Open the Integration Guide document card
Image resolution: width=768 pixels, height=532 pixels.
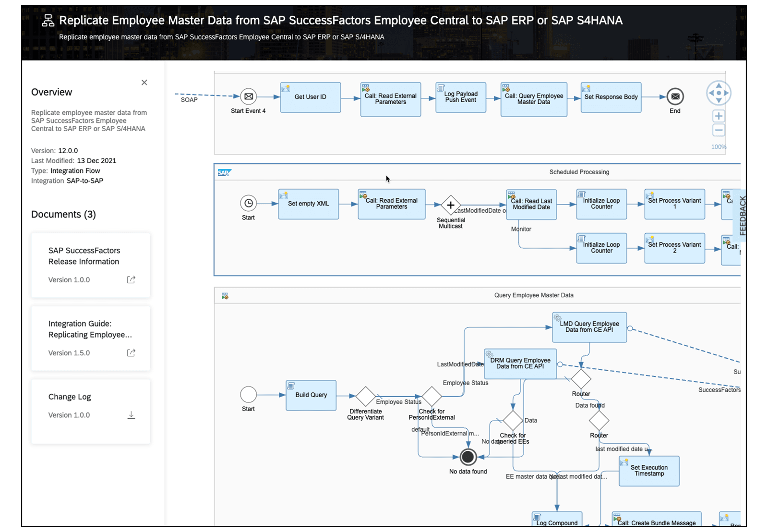(91, 339)
